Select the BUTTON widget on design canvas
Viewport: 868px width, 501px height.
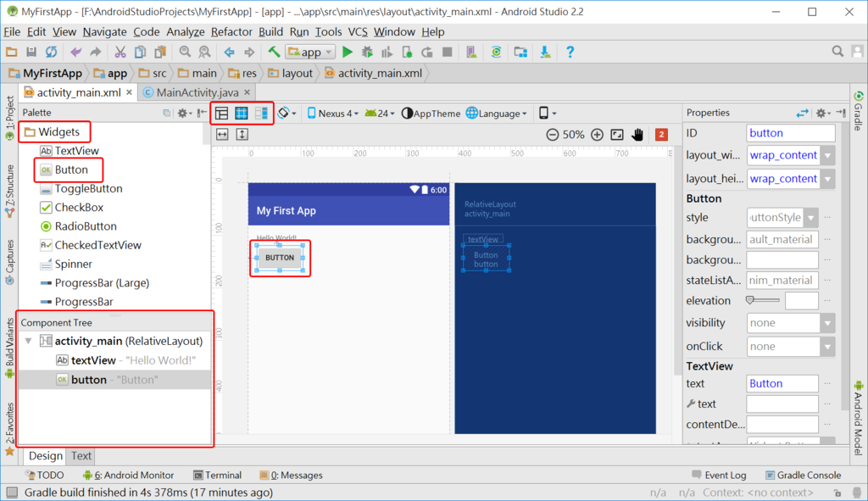pyautogui.click(x=280, y=258)
